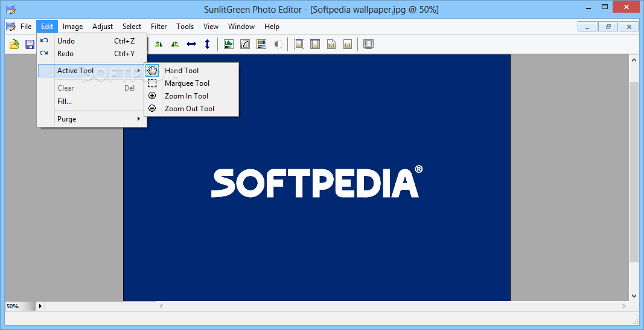Minimize the inner document window
This screenshot has width=644, height=330.
coord(587,27)
